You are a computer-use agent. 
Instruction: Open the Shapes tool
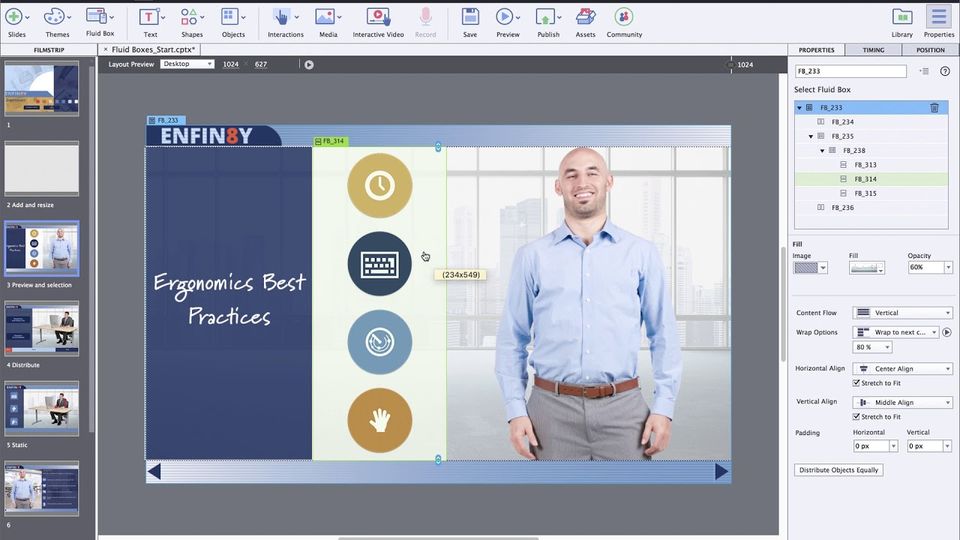192,22
